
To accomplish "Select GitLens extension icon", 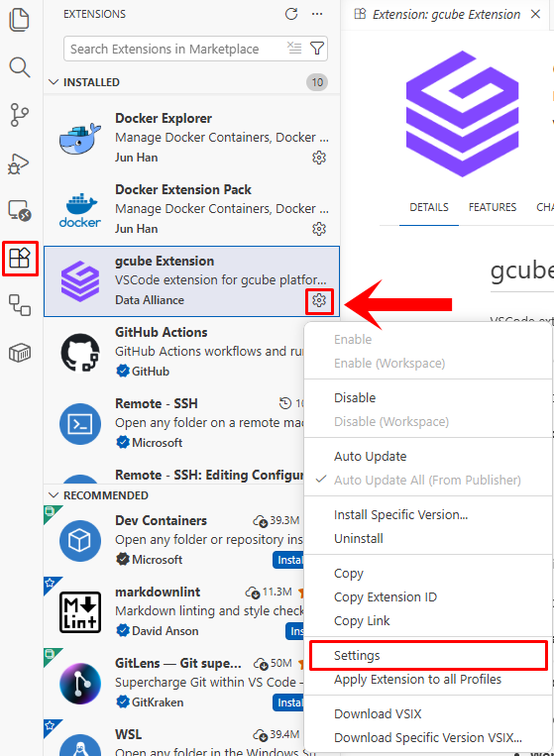I will [80, 684].
